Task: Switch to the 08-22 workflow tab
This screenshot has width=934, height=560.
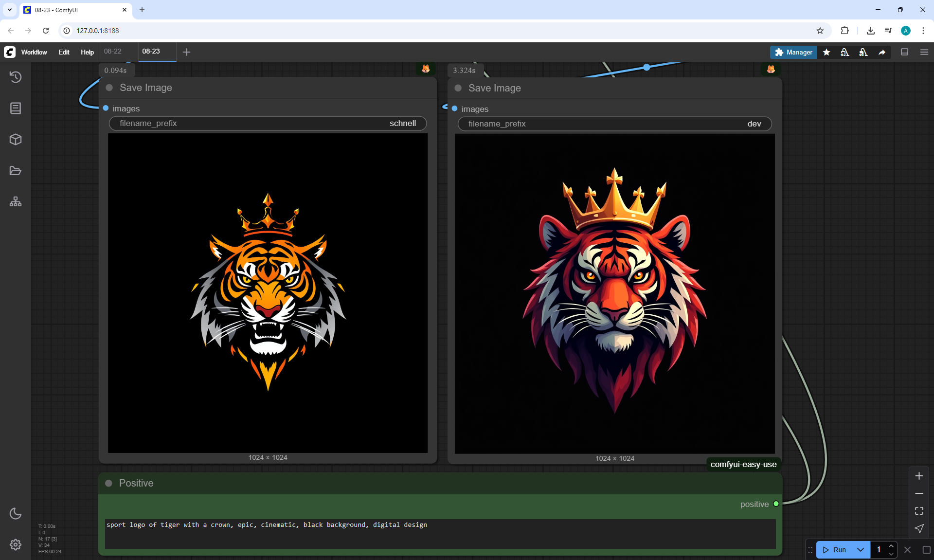Action: [x=113, y=51]
